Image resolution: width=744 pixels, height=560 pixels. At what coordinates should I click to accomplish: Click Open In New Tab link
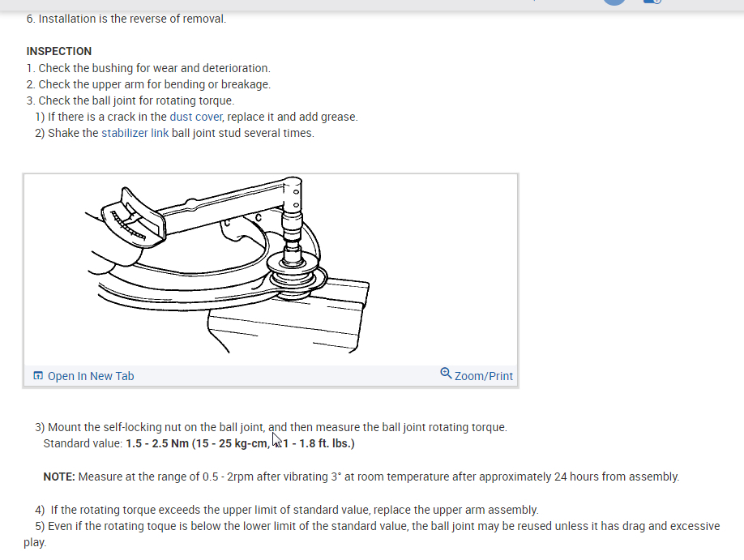click(91, 376)
